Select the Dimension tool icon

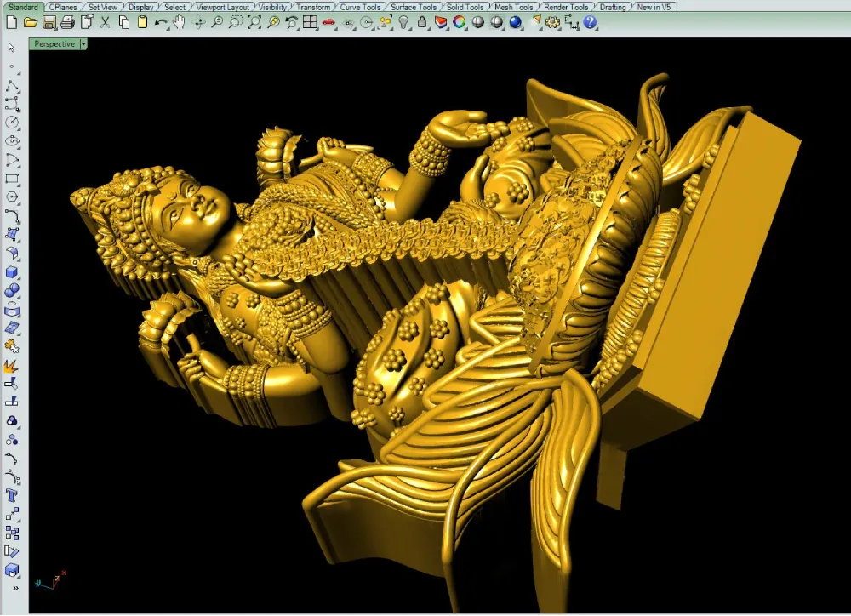[572, 22]
